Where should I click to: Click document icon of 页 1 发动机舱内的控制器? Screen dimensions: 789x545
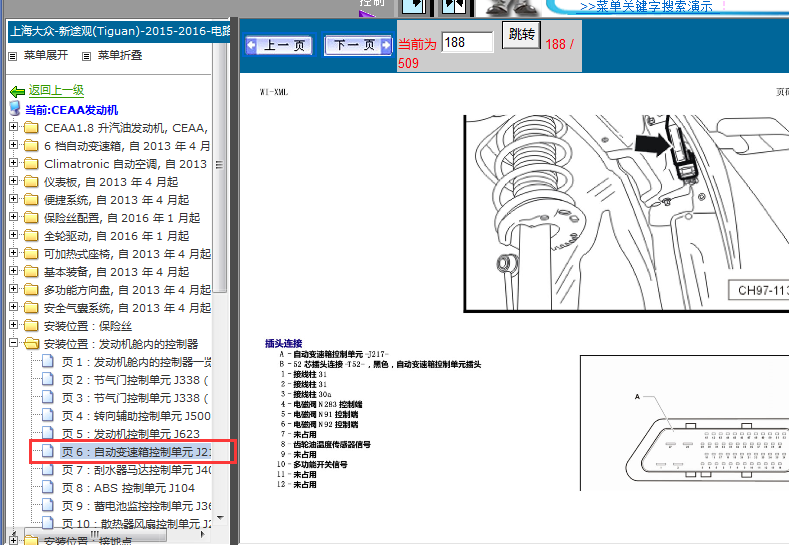[48, 361]
